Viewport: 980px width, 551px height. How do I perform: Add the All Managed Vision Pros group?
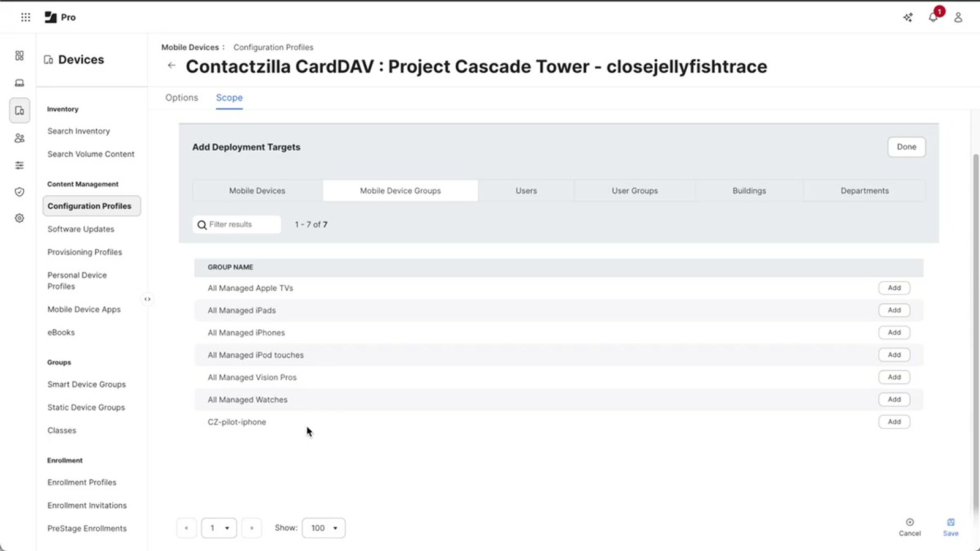point(894,377)
